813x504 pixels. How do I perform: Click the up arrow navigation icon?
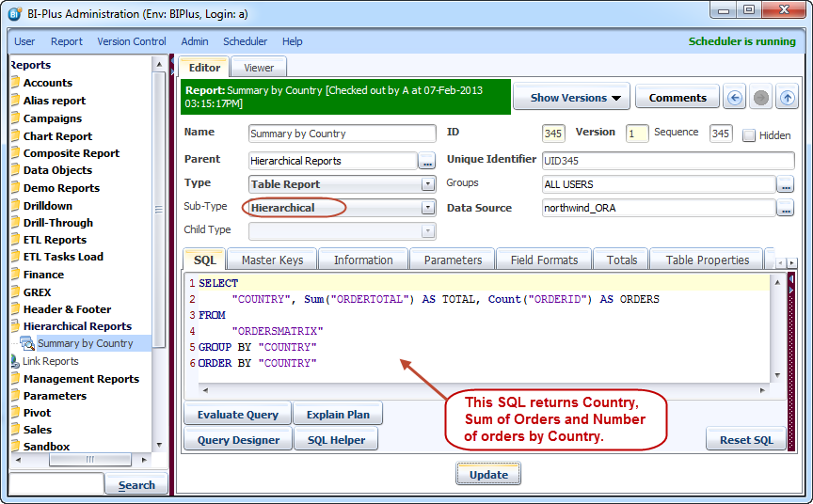(x=787, y=98)
